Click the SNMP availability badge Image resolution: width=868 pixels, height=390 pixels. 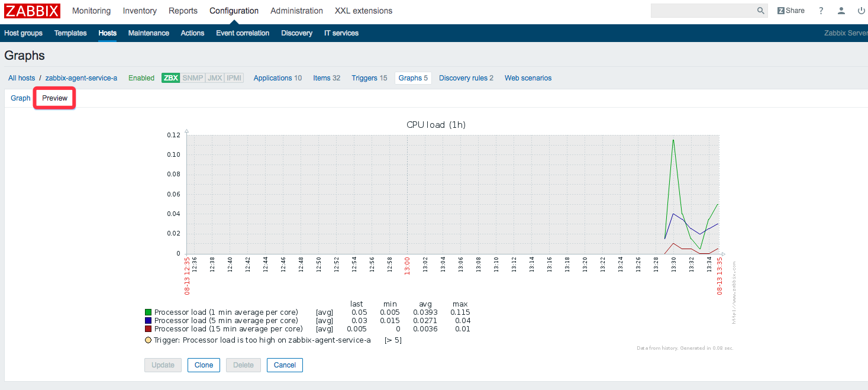point(192,78)
